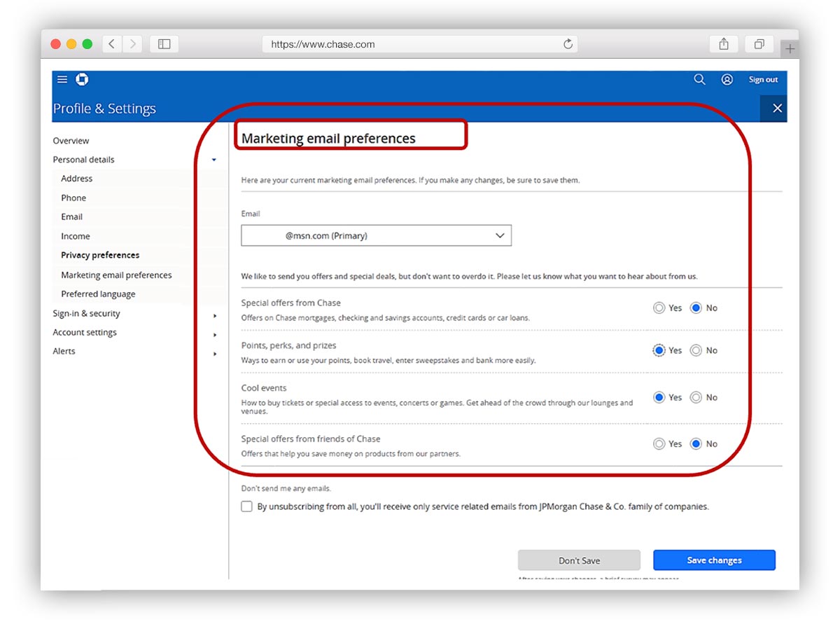Click the browser share icon
840x622 pixels.
[x=724, y=44]
